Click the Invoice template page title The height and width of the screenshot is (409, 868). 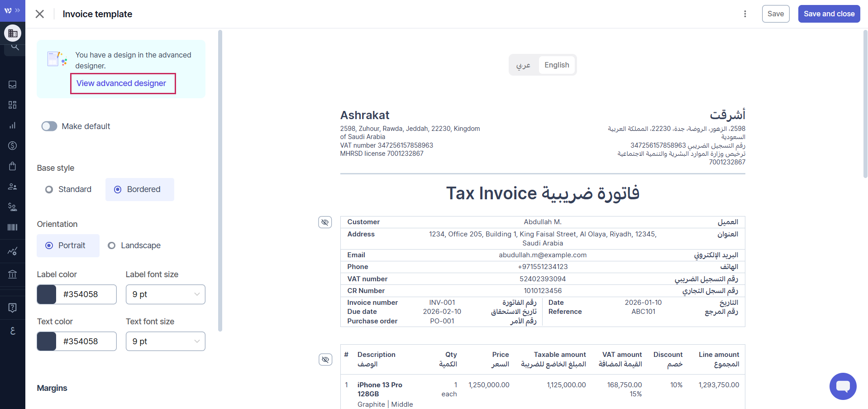point(97,14)
